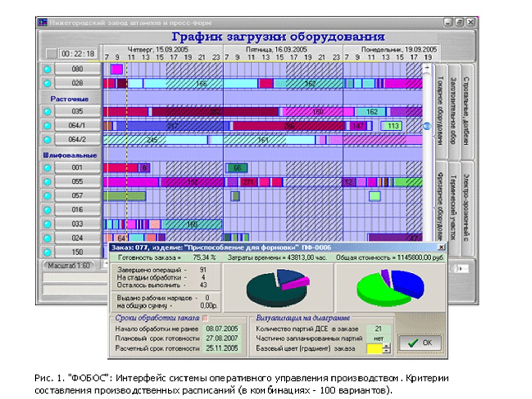Select machine button 150
532x399 pixels.
pos(77,252)
